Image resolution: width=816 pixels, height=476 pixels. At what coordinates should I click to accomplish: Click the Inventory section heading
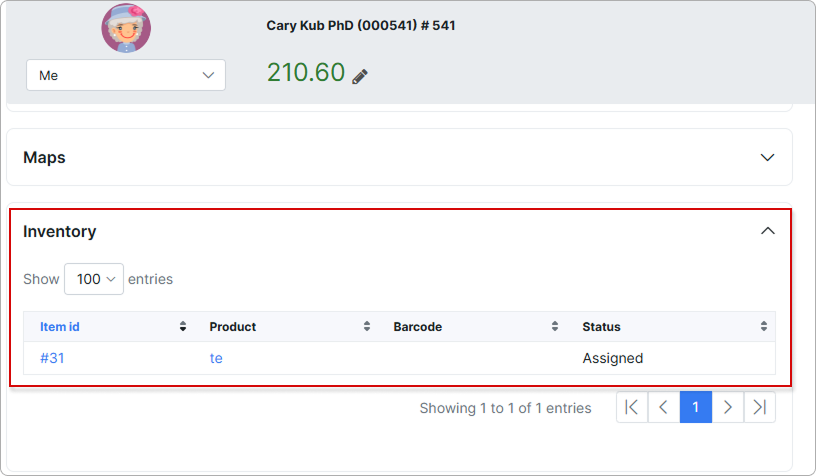point(60,231)
